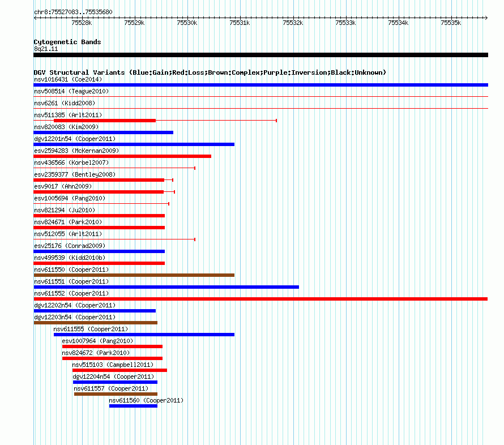
Task: Select the red esv2359377 loss bar
Action: pos(99,180)
